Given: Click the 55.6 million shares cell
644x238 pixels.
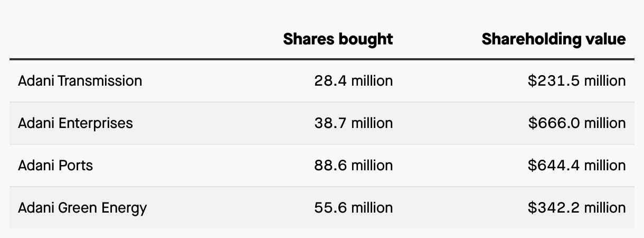Looking at the screenshot, I should (353, 208).
